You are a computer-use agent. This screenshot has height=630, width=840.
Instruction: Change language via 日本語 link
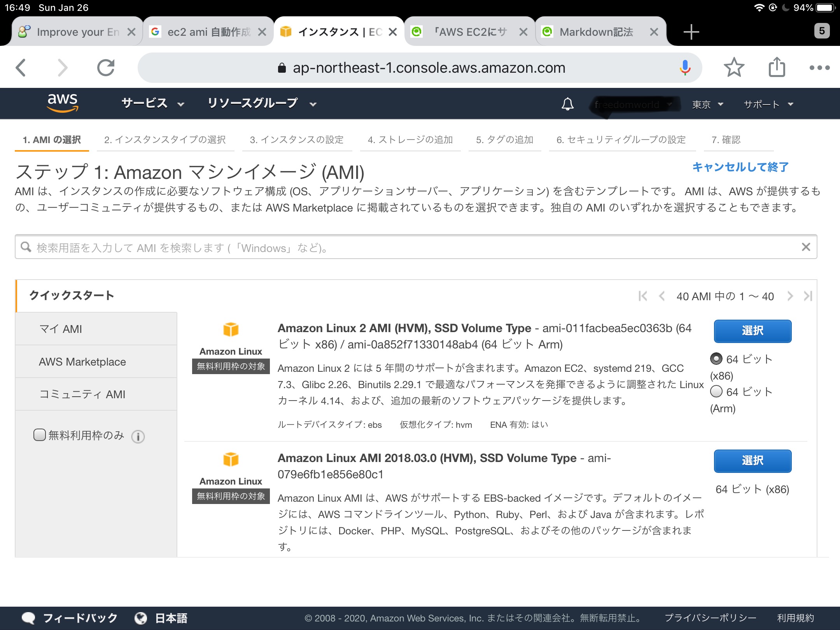coord(171,618)
